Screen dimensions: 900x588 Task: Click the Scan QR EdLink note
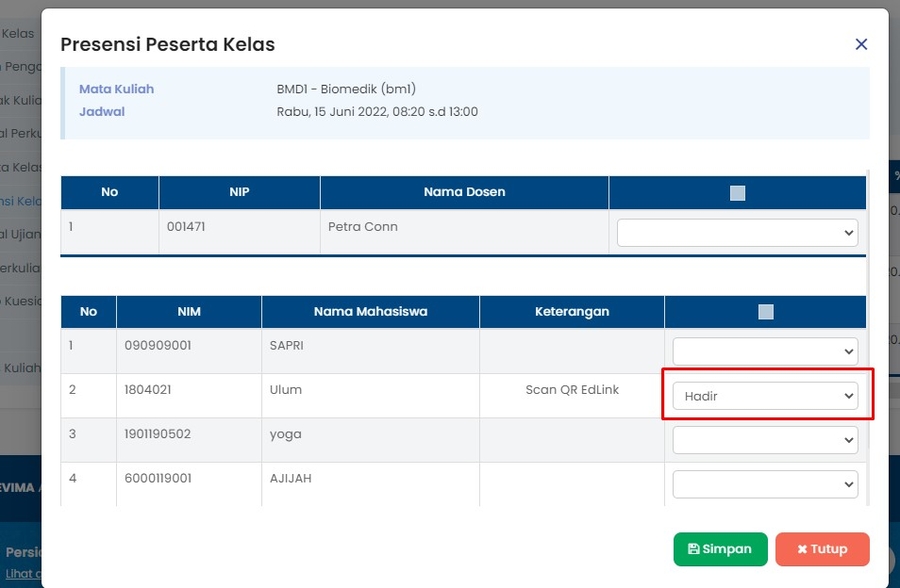(572, 390)
